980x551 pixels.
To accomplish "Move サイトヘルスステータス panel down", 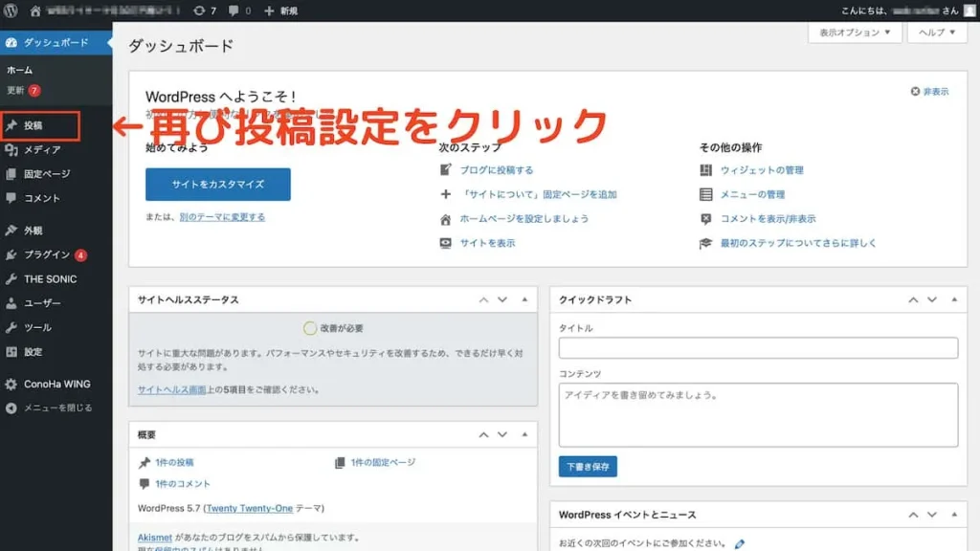I will tap(502, 299).
